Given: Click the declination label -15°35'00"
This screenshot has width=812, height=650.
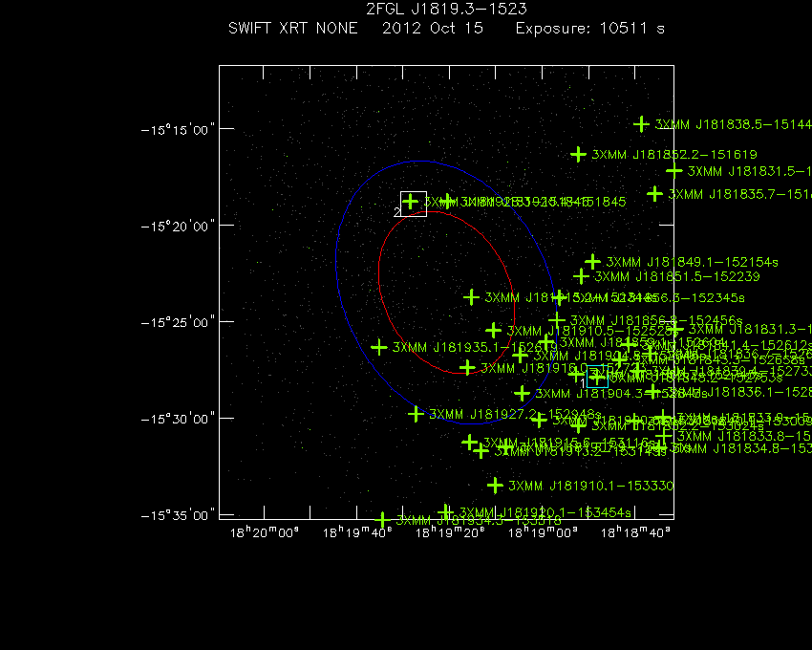Looking at the screenshot, I should pos(178,515).
